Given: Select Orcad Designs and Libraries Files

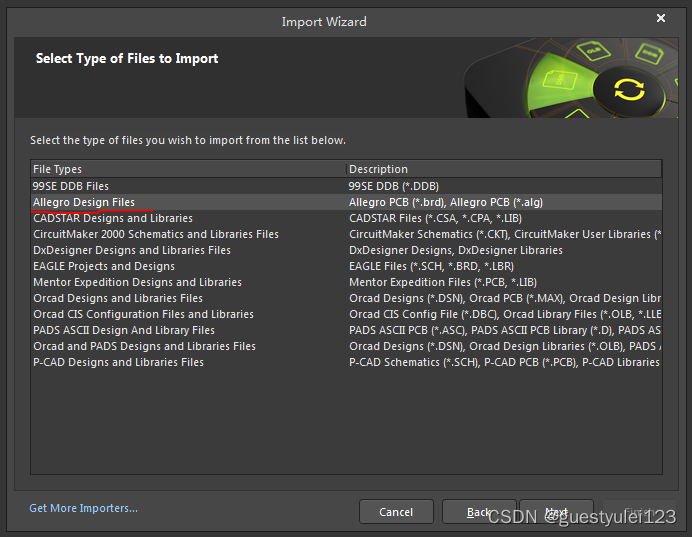Looking at the screenshot, I should click(118, 298).
